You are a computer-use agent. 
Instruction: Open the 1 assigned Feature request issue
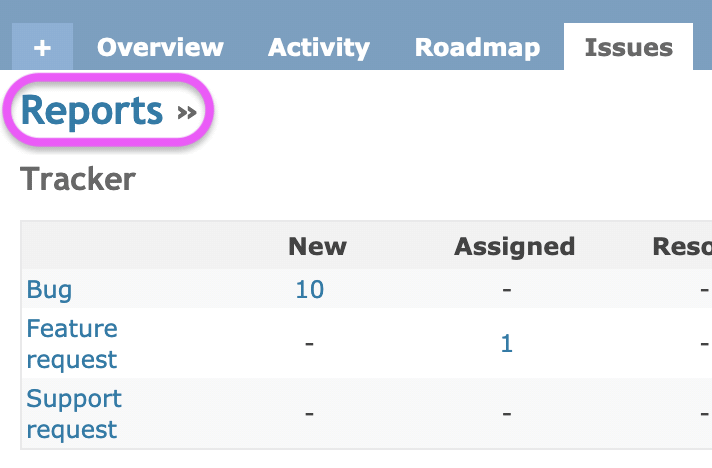(x=507, y=344)
